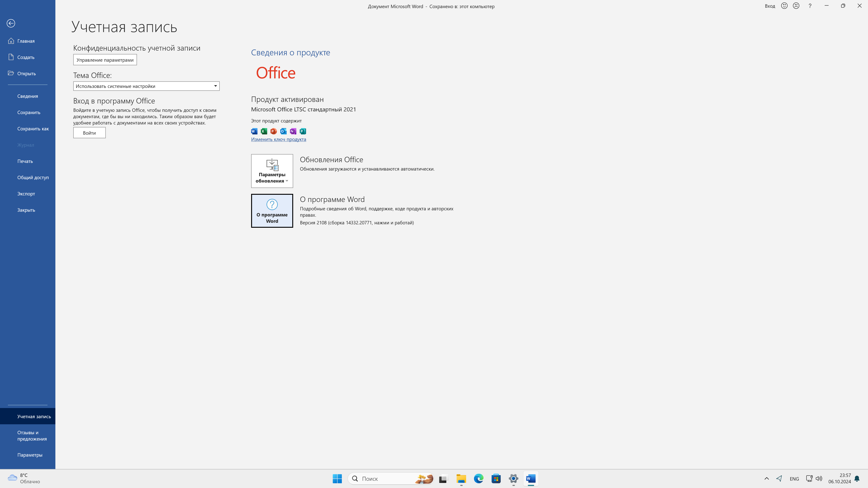
Task: Open the volume speaker tray icon
Action: (819, 479)
